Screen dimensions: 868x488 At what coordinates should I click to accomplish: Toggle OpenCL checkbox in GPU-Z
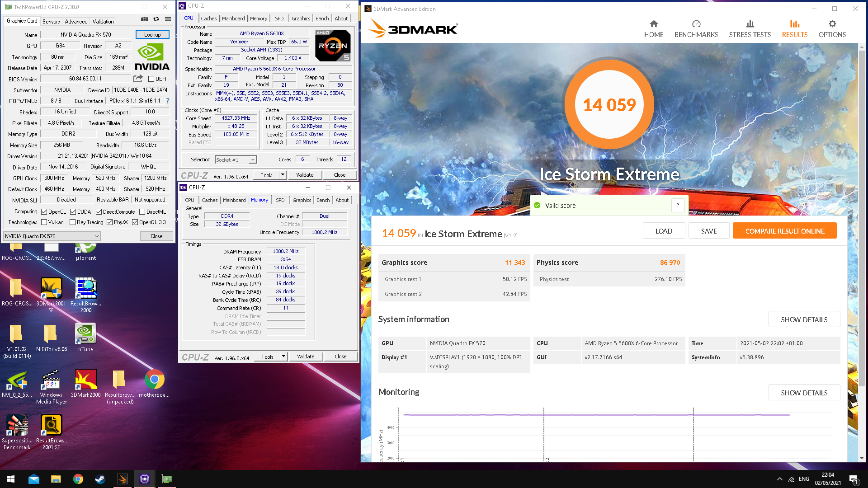point(44,212)
